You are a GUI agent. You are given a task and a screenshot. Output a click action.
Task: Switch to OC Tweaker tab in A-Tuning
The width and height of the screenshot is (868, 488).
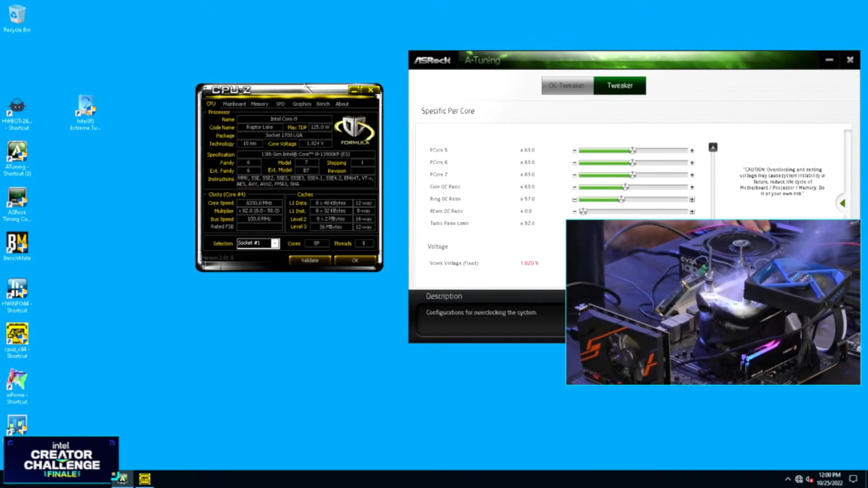click(567, 85)
